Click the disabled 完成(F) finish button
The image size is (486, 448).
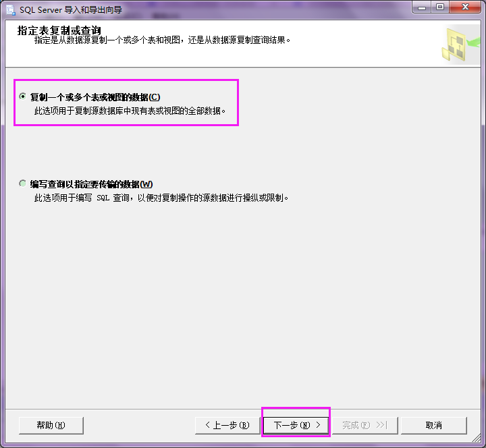pos(364,425)
